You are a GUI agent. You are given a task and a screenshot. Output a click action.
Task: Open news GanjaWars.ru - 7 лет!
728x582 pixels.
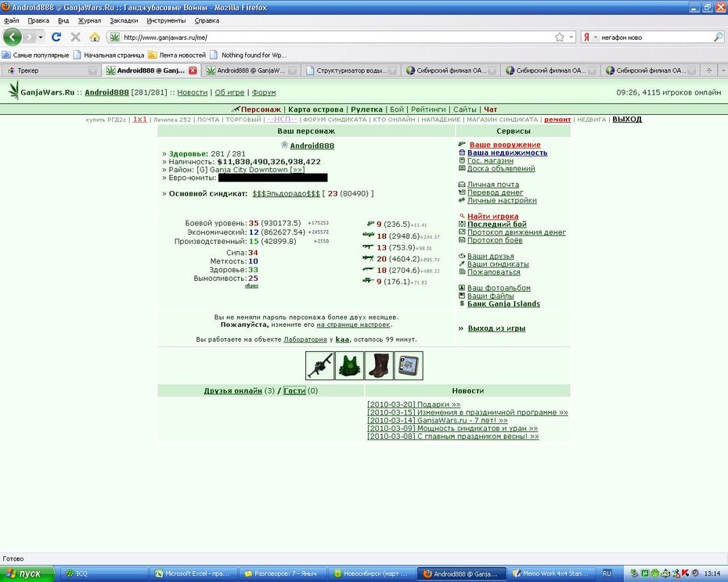click(x=437, y=421)
